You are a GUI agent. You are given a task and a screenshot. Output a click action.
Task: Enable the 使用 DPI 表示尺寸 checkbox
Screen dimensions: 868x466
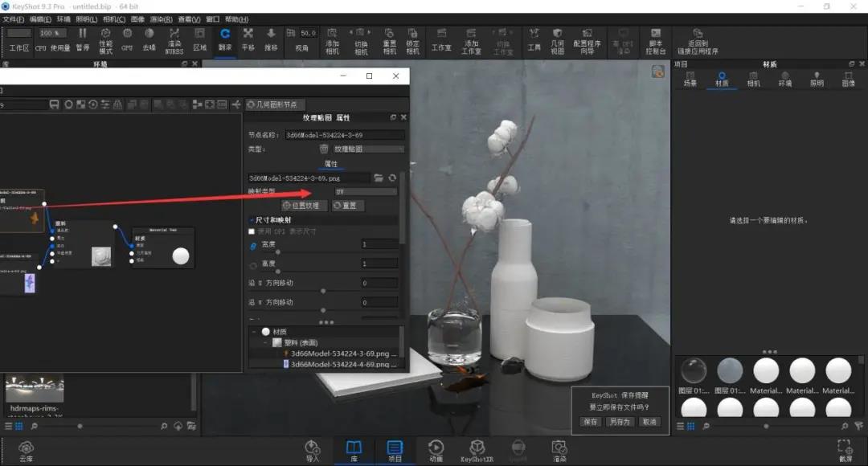(x=252, y=231)
